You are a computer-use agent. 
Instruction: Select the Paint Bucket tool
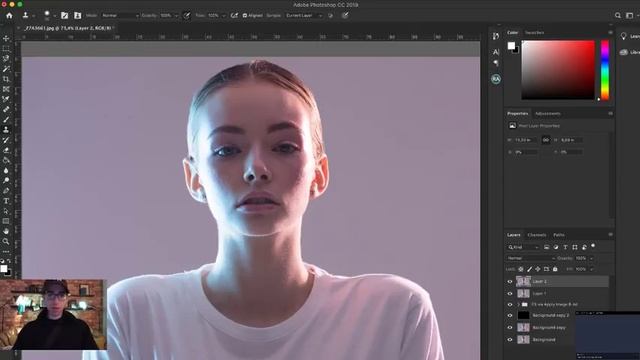tap(6, 160)
